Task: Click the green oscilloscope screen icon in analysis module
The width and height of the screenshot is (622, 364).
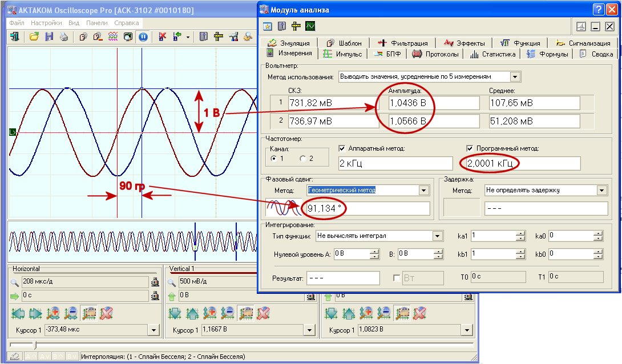Action: pos(310,26)
